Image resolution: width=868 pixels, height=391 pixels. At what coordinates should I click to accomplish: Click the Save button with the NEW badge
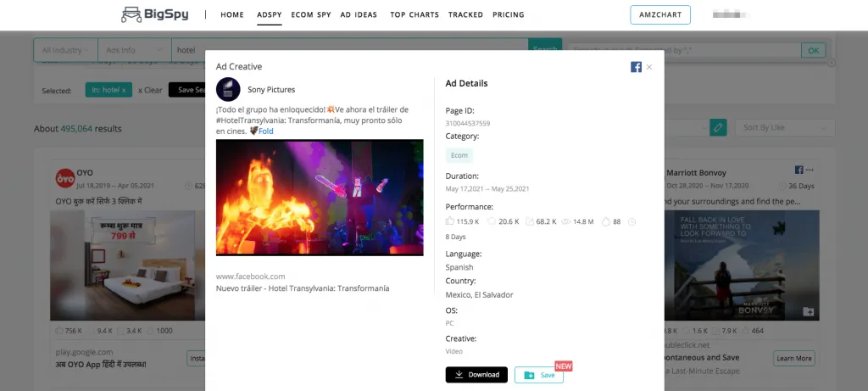click(539, 375)
